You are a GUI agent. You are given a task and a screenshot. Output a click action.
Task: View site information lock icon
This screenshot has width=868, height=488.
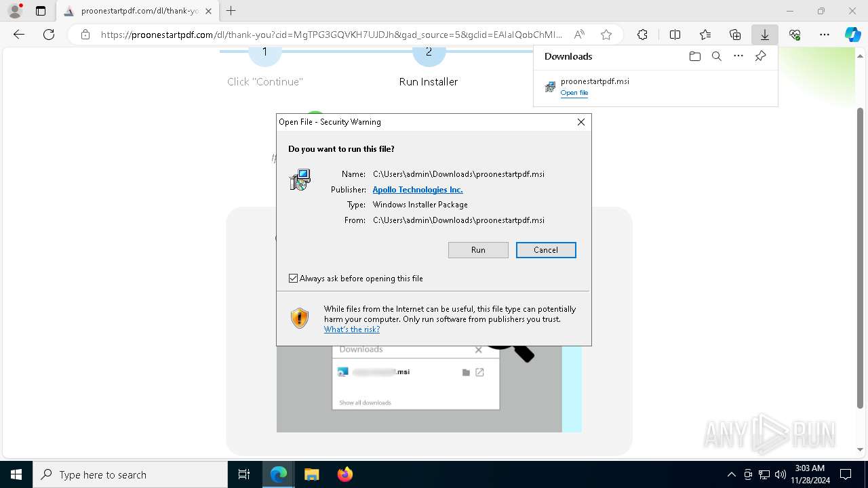point(85,35)
